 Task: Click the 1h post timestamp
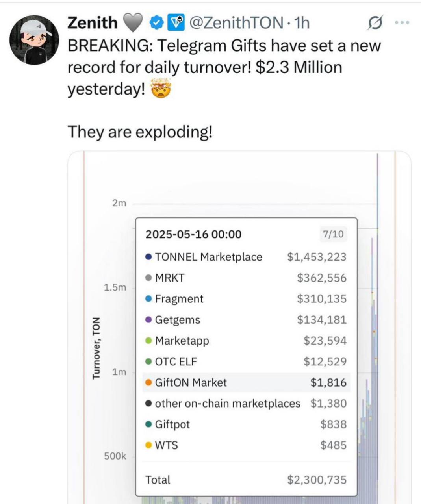(x=302, y=23)
